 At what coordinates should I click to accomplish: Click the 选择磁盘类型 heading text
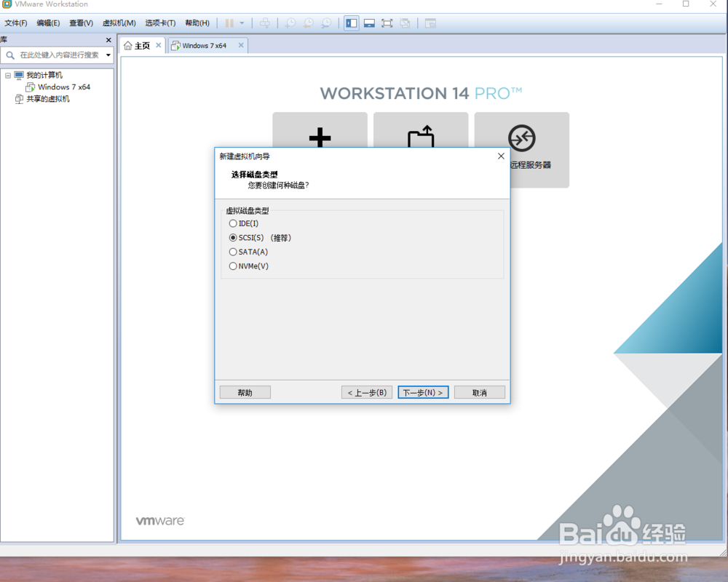(x=254, y=175)
